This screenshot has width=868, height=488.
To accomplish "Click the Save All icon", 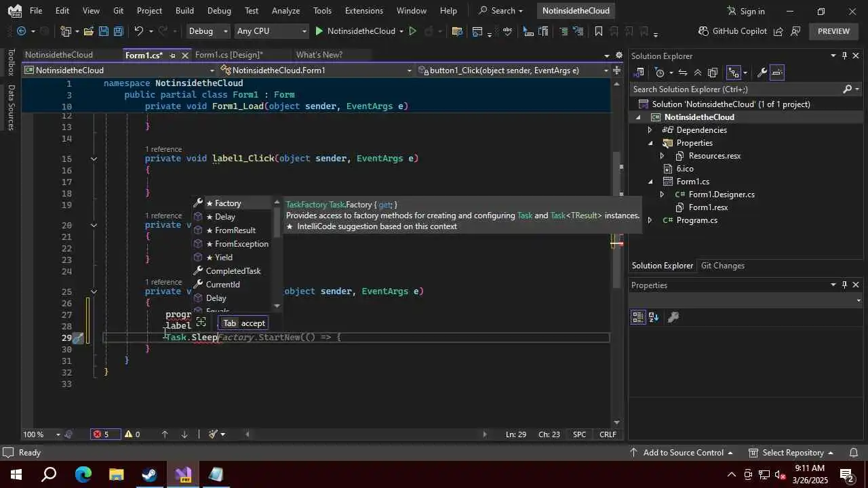I will click(x=118, y=31).
